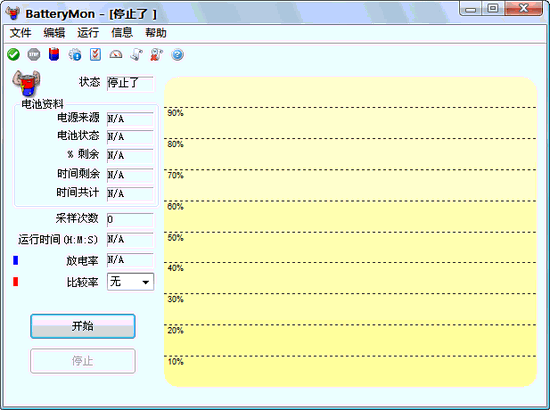This screenshot has width=550, height=410.
Task: Close the BatteryMon window
Action: click(x=523, y=8)
